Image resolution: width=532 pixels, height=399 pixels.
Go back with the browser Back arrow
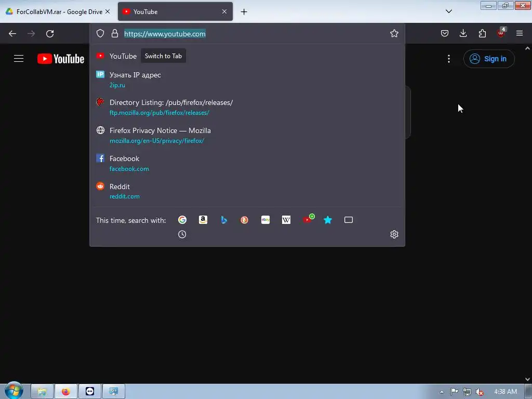(12, 34)
